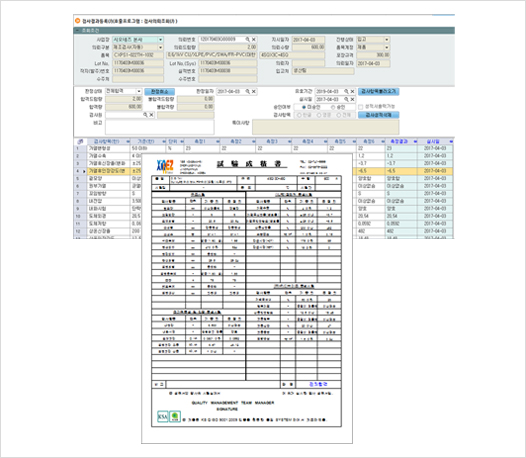Click the 0.0592 cell in the 측정결과 column

[401, 224]
